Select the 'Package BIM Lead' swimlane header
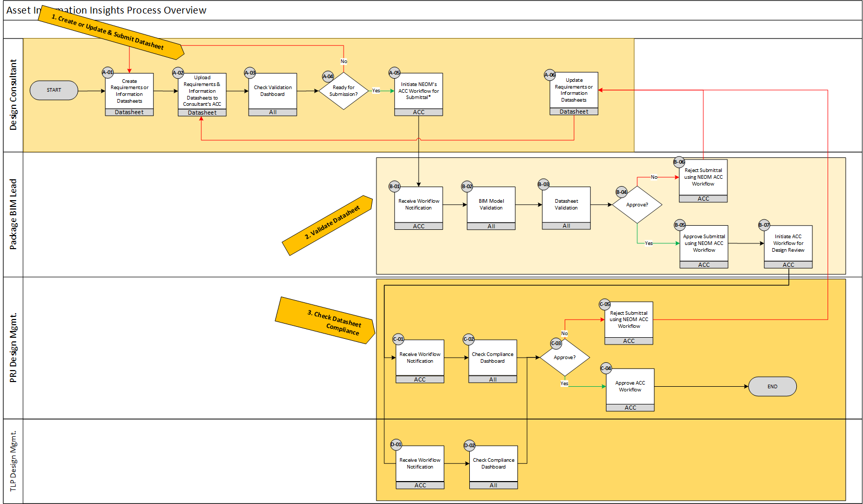The width and height of the screenshot is (863, 504). click(x=14, y=214)
